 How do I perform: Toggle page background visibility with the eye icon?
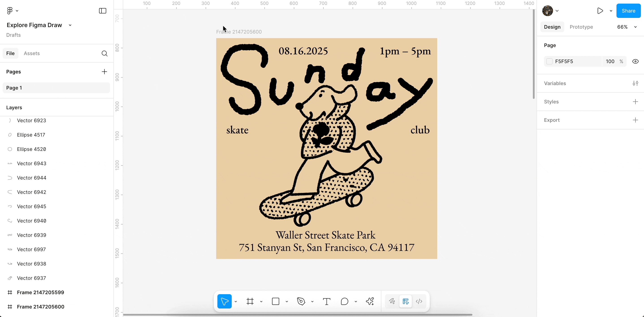pos(635,61)
